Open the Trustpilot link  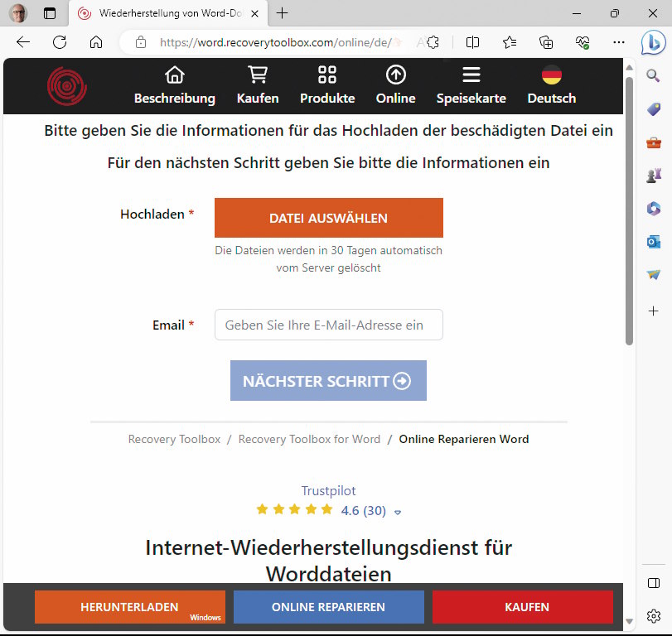328,490
